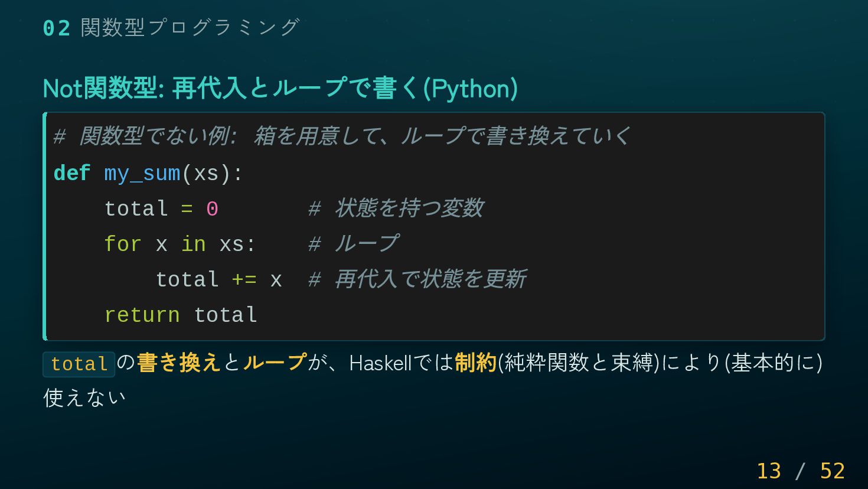Click the first comment line in code block
Image resolution: width=868 pixels, height=489 pixels.
click(x=342, y=136)
